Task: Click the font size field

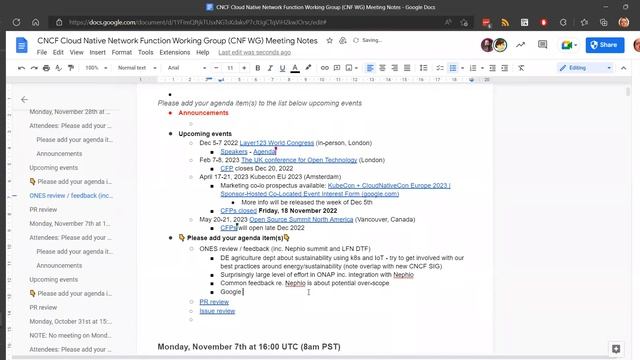Action: [230, 68]
